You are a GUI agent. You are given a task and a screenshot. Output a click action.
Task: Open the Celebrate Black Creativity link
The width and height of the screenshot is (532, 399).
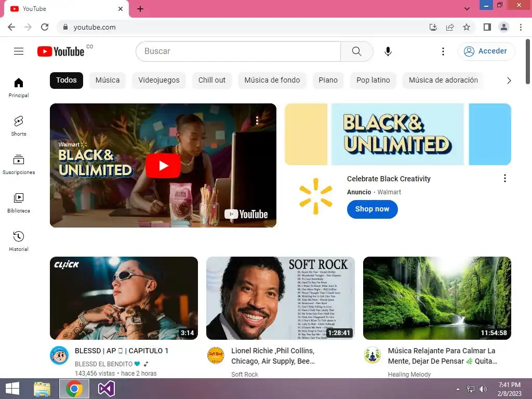pyautogui.click(x=389, y=179)
